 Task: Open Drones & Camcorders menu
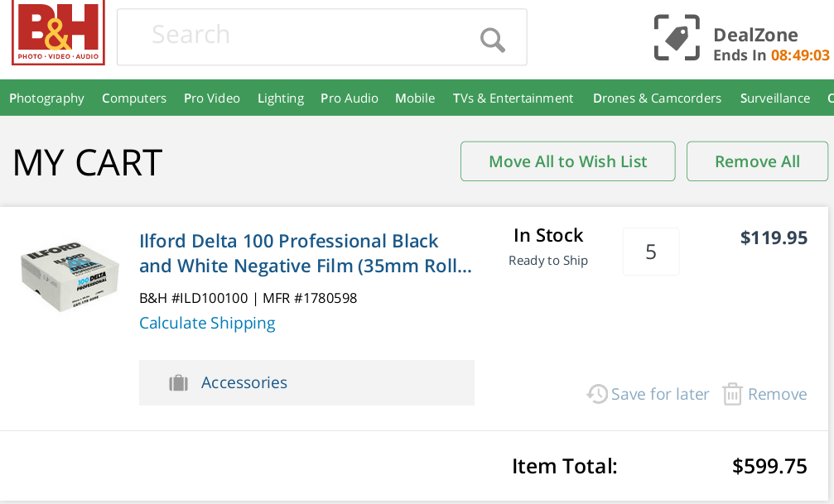coord(657,98)
